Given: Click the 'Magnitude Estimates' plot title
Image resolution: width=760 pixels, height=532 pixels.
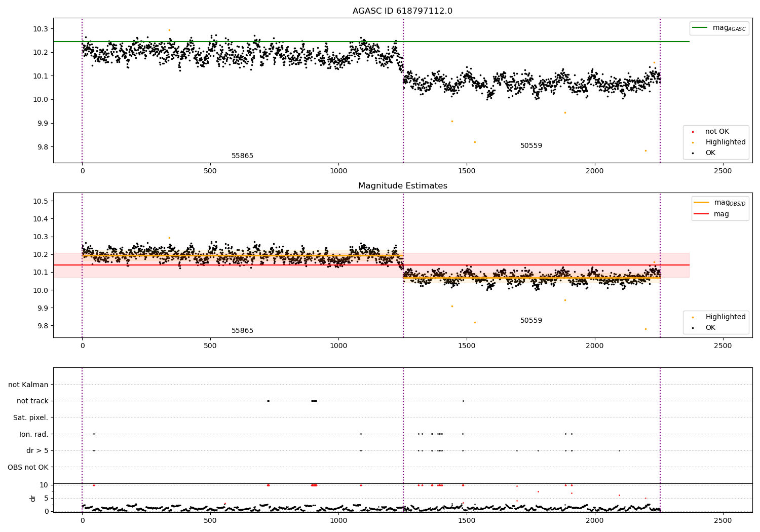Looking at the screenshot, I should coord(403,186).
